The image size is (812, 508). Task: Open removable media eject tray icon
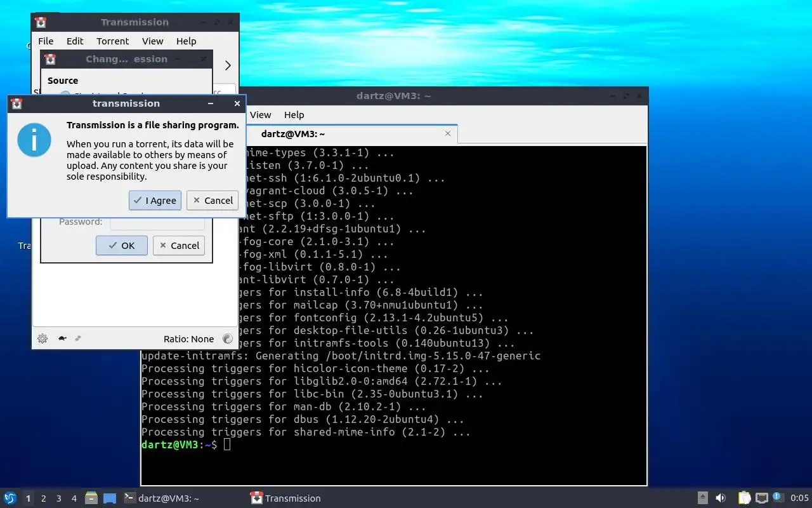(x=703, y=498)
